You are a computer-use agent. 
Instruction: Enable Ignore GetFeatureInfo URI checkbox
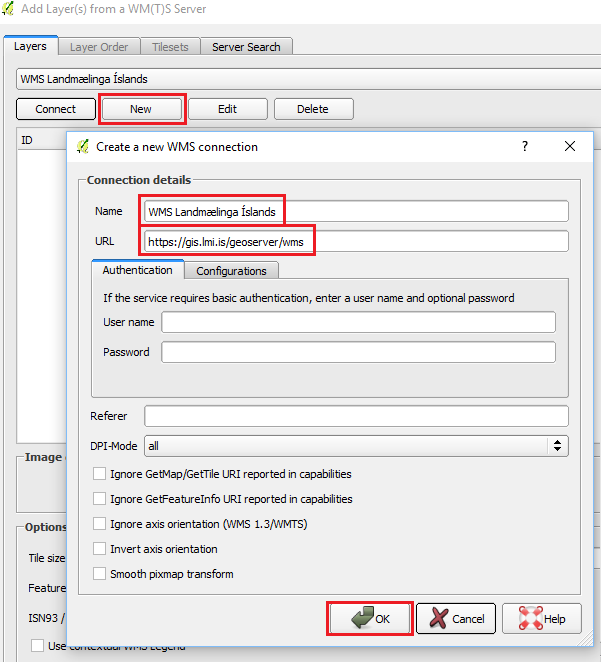tap(99, 498)
